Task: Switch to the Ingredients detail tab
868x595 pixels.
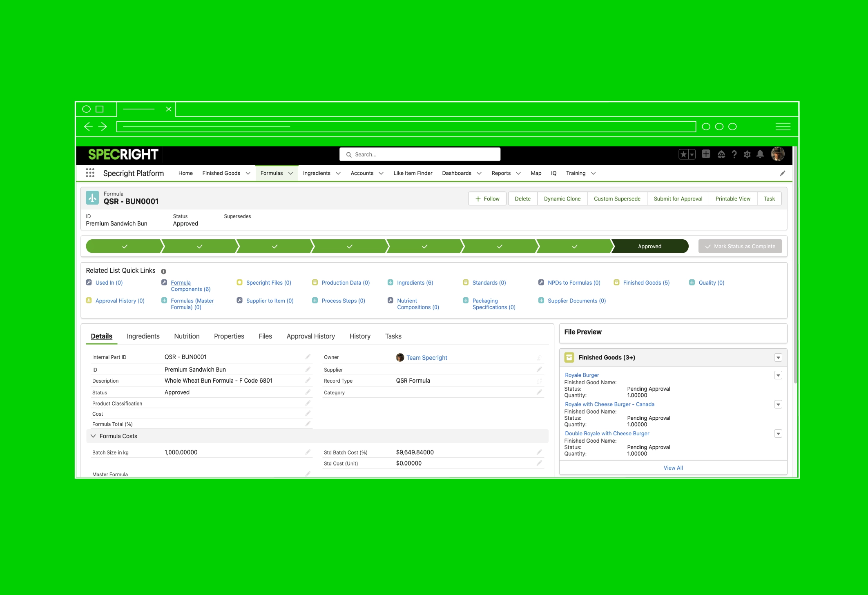Action: (x=143, y=336)
